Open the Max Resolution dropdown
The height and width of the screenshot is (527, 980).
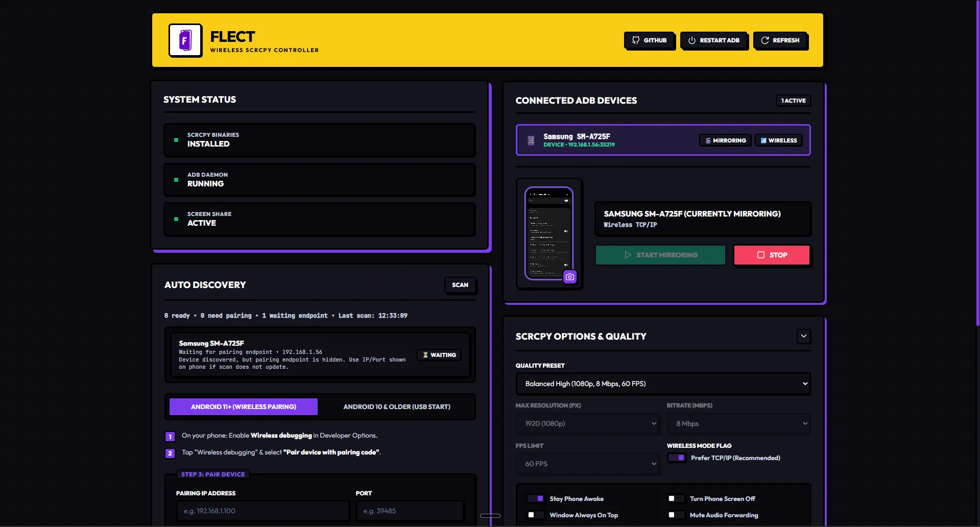click(588, 423)
